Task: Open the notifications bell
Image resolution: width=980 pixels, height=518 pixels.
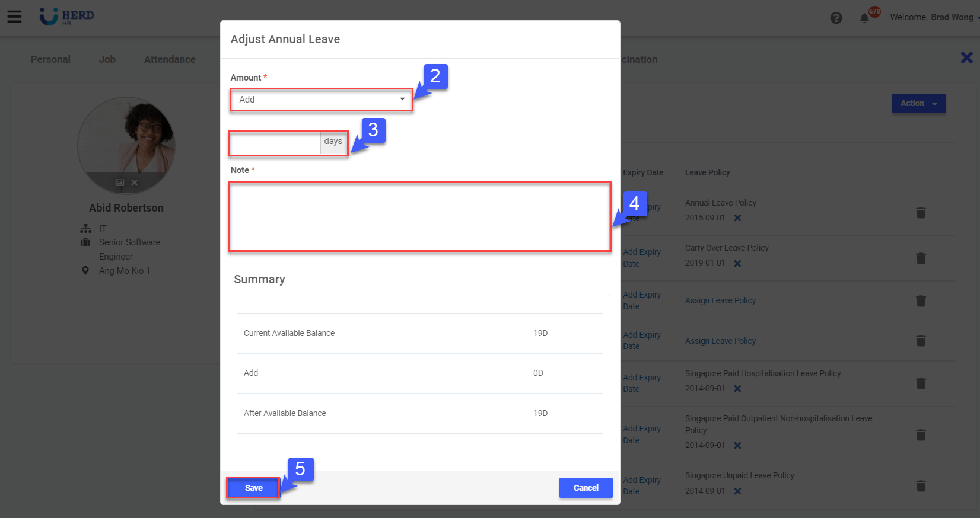Action: [x=864, y=18]
